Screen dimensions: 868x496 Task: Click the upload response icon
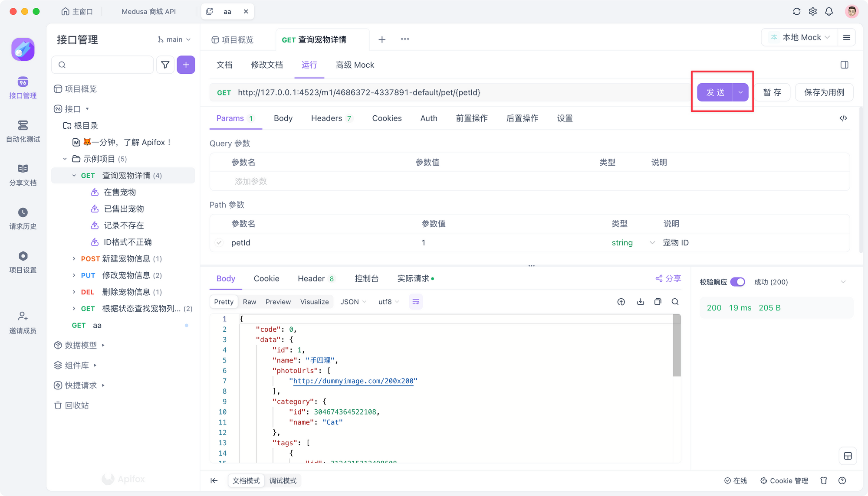[621, 302]
